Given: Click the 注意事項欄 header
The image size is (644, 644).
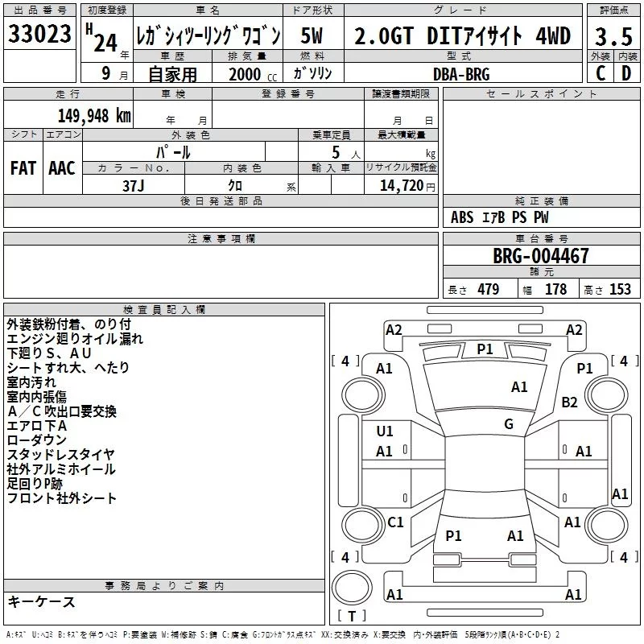Looking at the screenshot, I should click(x=221, y=238).
